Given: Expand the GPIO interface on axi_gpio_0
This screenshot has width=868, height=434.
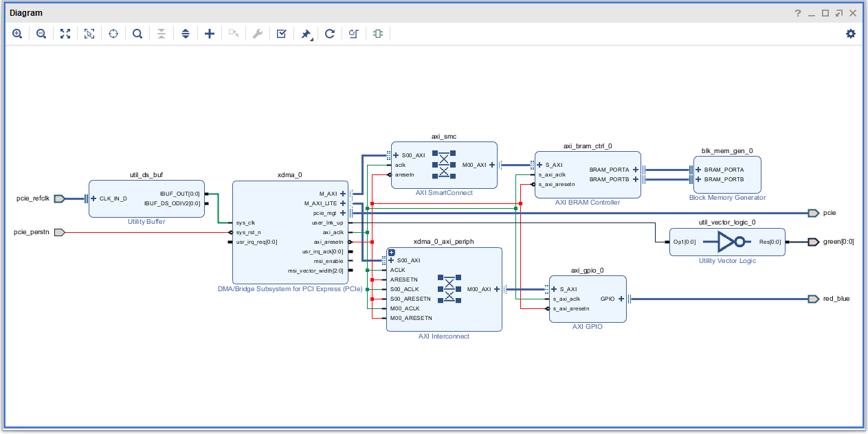Looking at the screenshot, I should 621,299.
